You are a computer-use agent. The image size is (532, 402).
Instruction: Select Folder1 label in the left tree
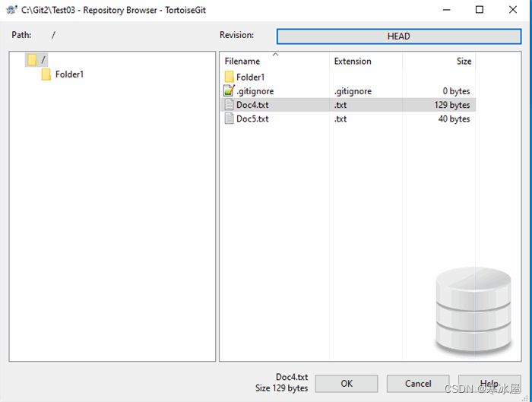[69, 74]
